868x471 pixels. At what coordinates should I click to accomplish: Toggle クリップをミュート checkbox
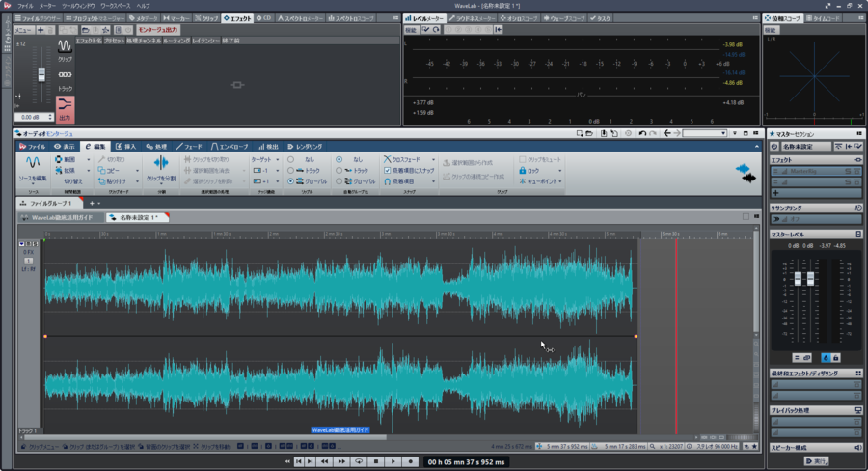[522, 159]
